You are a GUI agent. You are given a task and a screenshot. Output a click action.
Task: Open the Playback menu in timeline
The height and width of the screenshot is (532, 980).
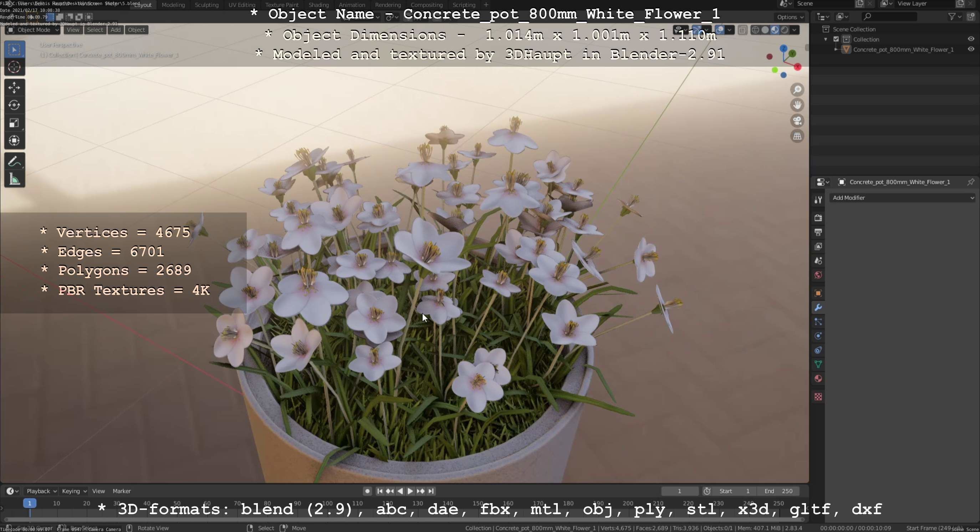click(x=41, y=491)
